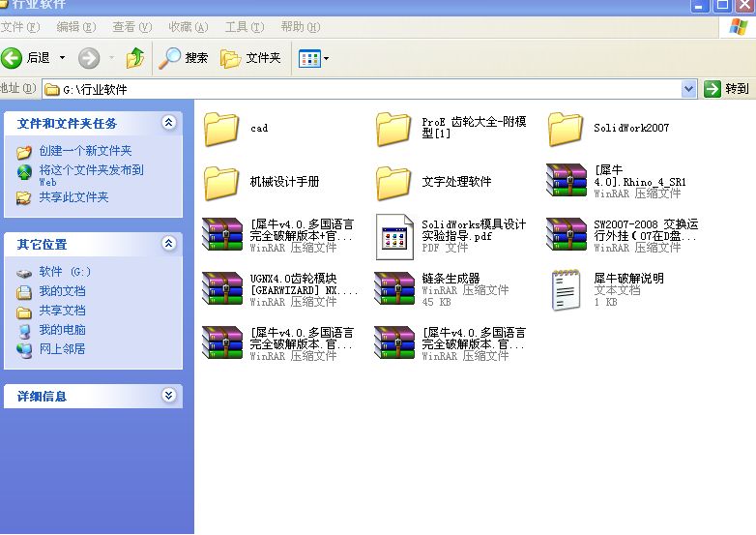
Task: Click the file name 文字处理软件
Action: pyautogui.click(x=456, y=181)
